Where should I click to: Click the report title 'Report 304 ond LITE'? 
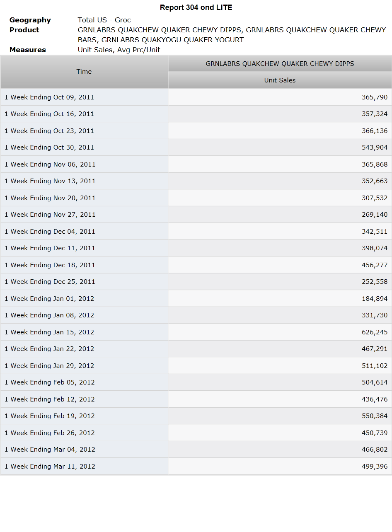196,7
